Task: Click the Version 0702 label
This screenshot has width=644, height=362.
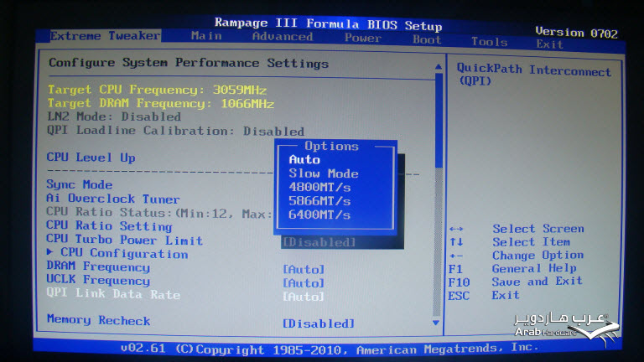Action: tap(576, 33)
